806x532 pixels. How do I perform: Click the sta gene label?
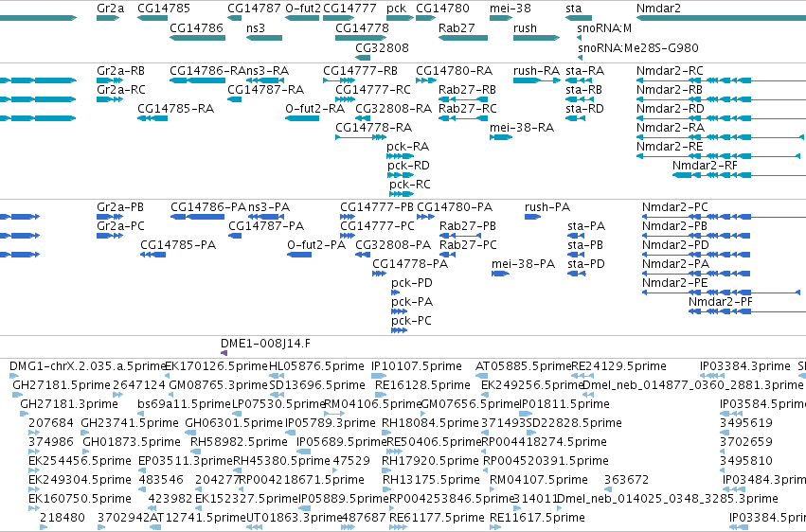574,9
